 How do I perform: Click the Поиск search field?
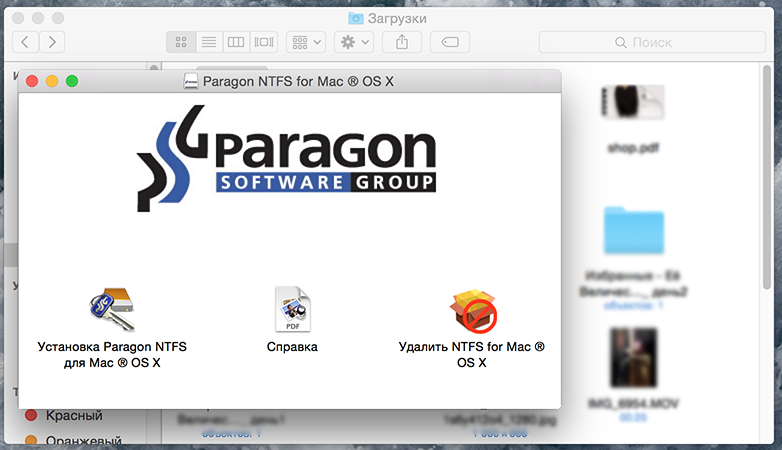[652, 42]
